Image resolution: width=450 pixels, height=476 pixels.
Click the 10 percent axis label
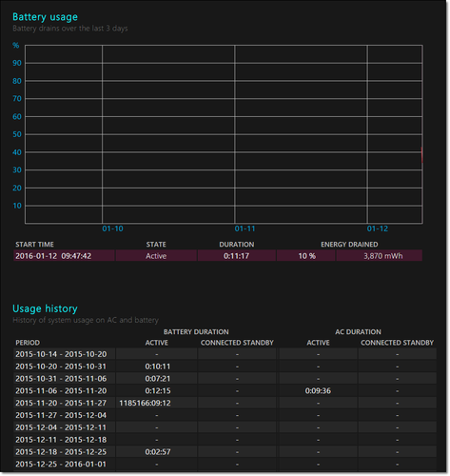click(x=17, y=206)
